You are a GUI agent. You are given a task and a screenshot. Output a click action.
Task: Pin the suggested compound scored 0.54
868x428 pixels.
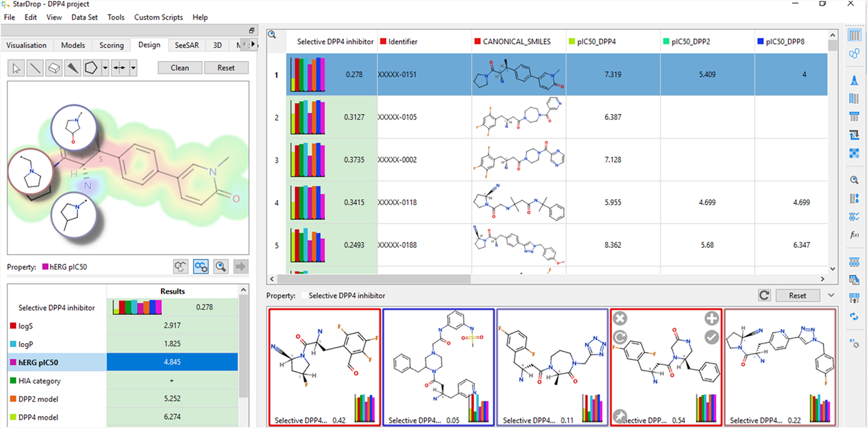pos(620,415)
